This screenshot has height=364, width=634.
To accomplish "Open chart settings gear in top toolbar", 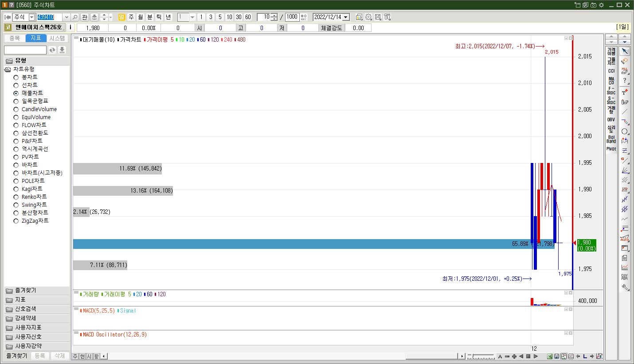I will click(x=368, y=17).
